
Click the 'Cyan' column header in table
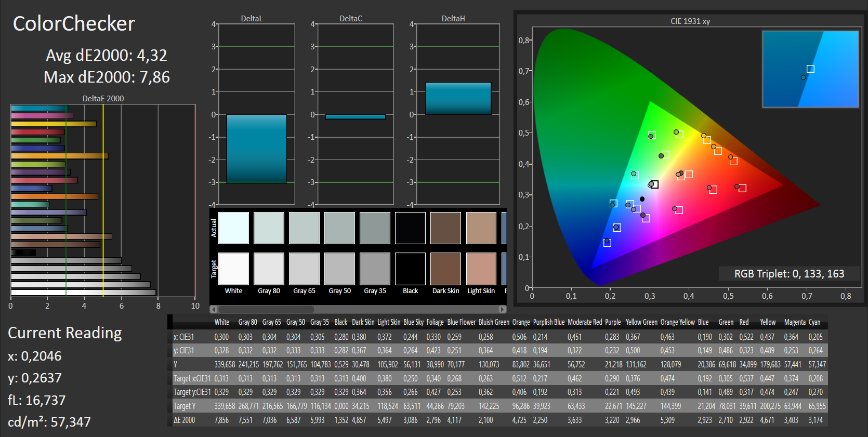click(814, 322)
